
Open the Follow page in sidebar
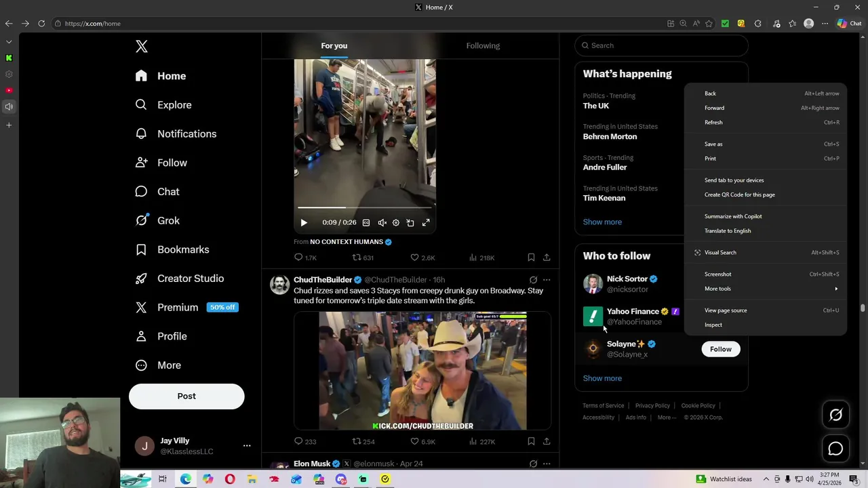[x=161, y=163]
